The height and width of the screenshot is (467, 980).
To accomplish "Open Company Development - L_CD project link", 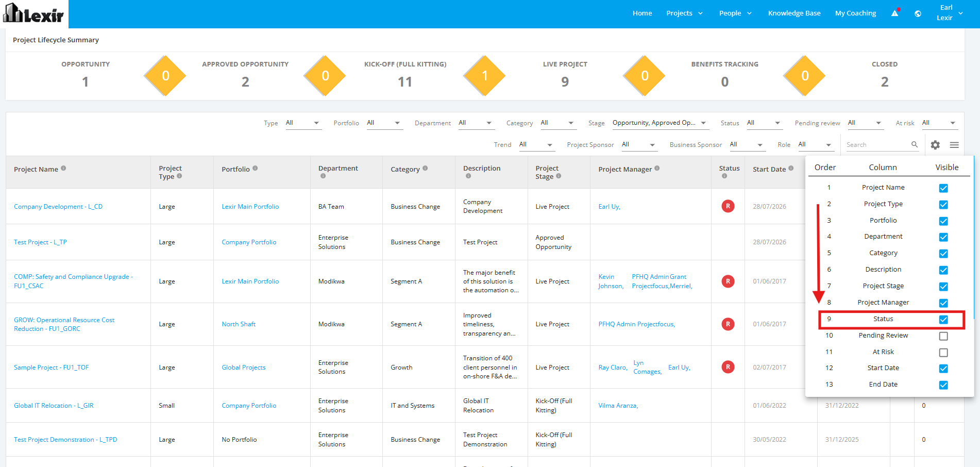I will pos(58,207).
